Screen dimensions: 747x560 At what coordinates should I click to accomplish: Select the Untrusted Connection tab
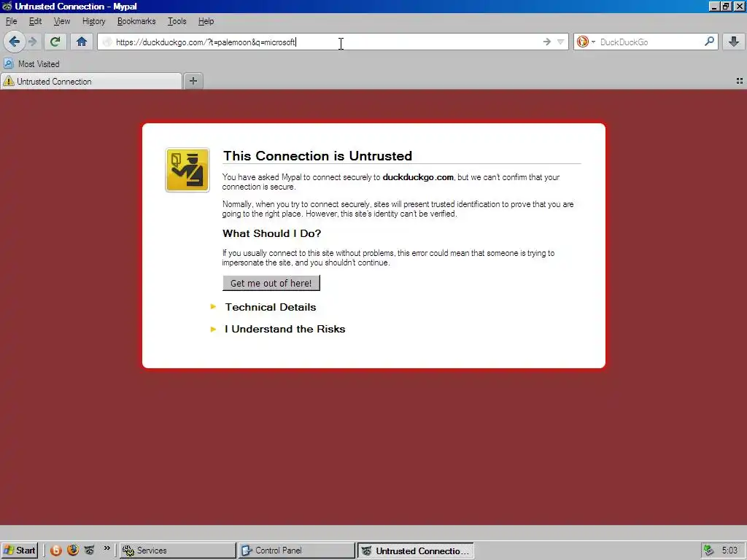[x=91, y=82]
